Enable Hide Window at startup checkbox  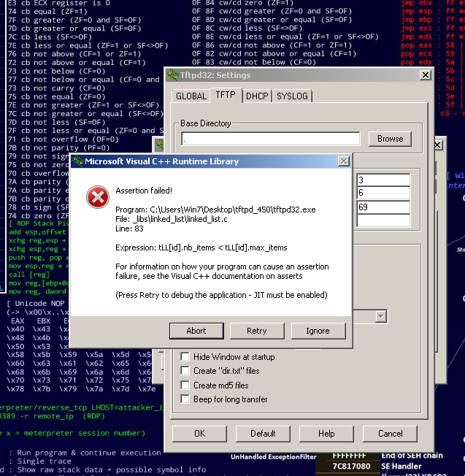pos(185,356)
